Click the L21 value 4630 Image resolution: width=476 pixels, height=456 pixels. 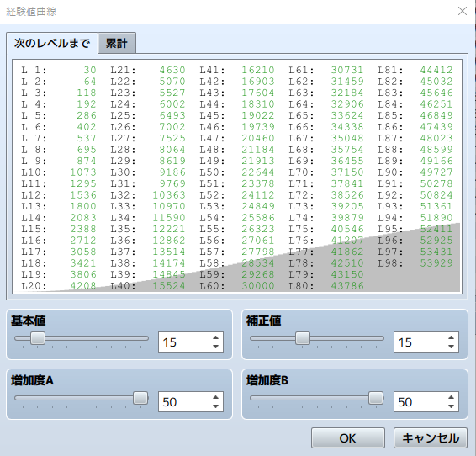172,70
